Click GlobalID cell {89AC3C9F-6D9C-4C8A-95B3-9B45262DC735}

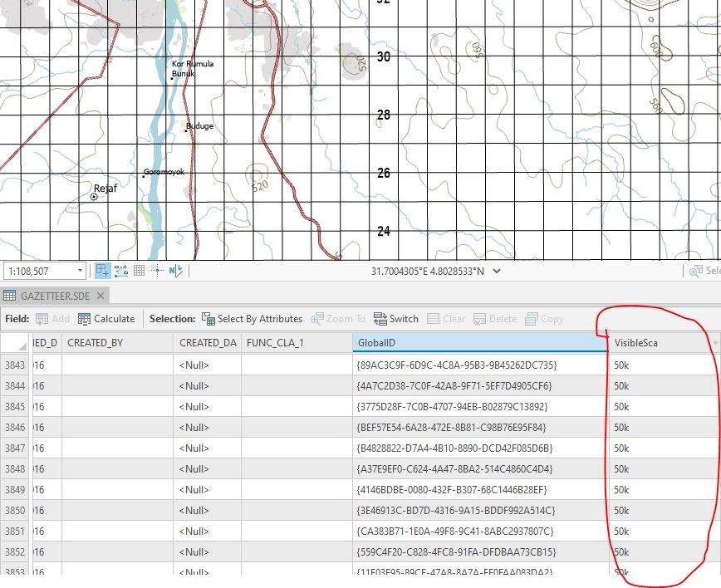click(x=480, y=365)
